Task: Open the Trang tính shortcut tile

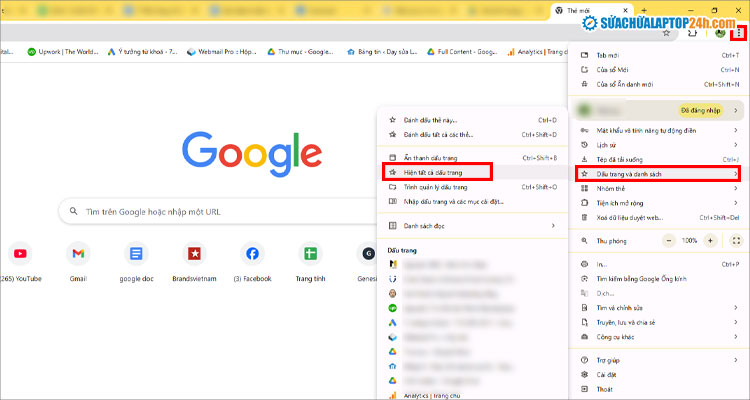Action: click(x=310, y=254)
